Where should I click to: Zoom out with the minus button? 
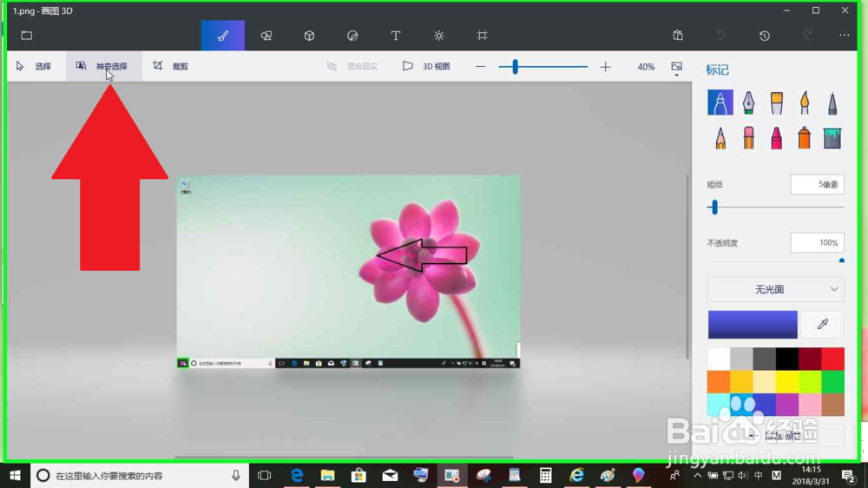[481, 67]
